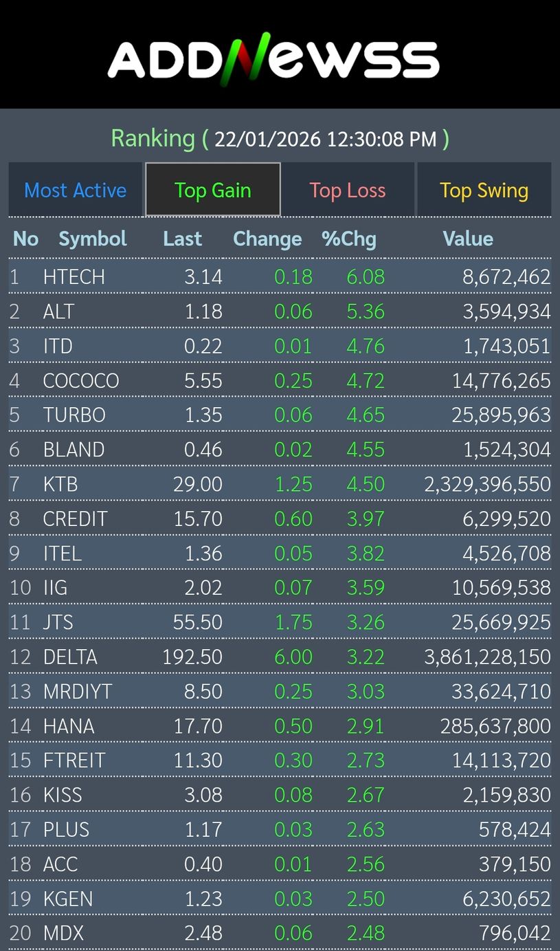Click the %Chg column header

tap(349, 239)
